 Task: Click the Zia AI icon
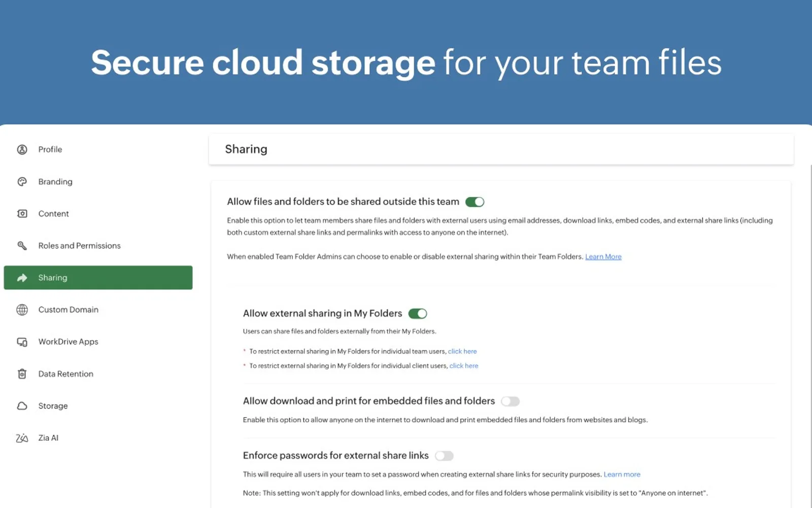22,438
